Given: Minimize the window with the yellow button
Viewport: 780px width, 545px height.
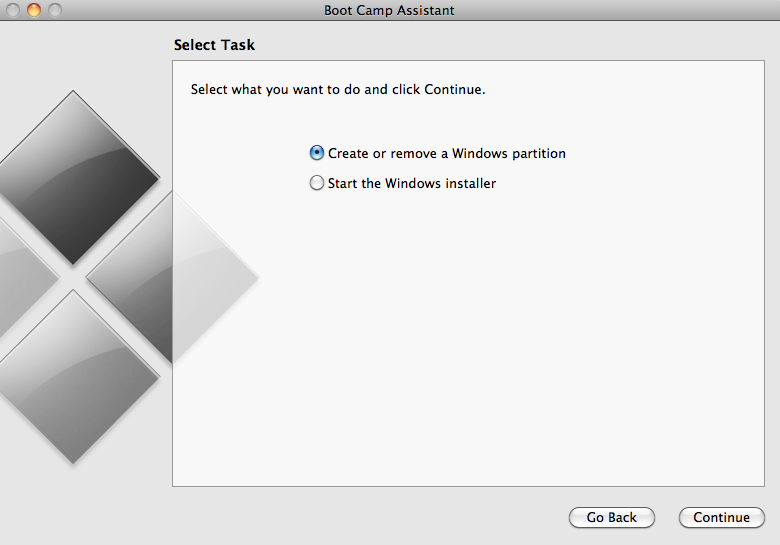Looking at the screenshot, I should (x=34, y=10).
